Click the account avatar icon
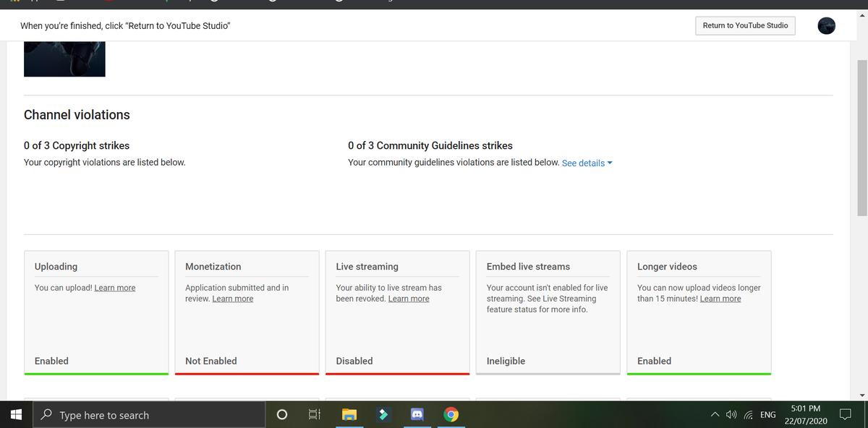868x428 pixels. 827,26
